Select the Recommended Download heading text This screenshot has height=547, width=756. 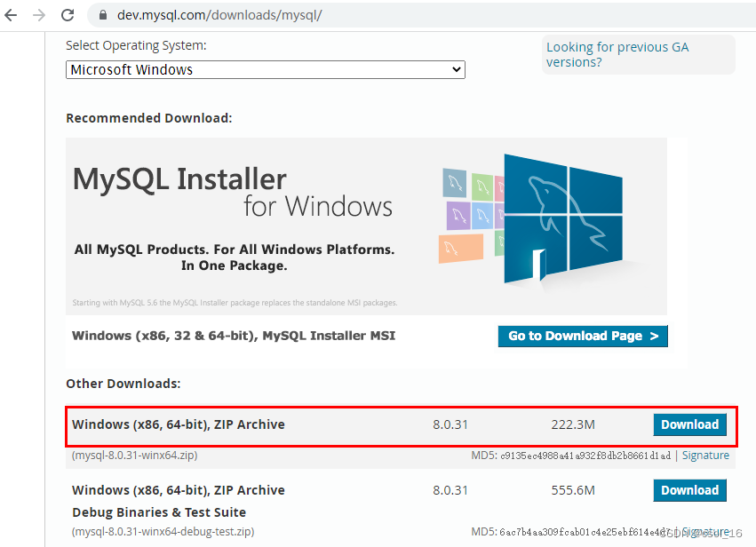(x=149, y=118)
